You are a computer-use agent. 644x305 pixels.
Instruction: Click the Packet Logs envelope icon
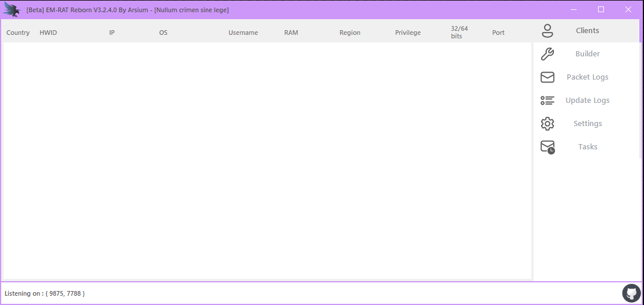pos(548,77)
